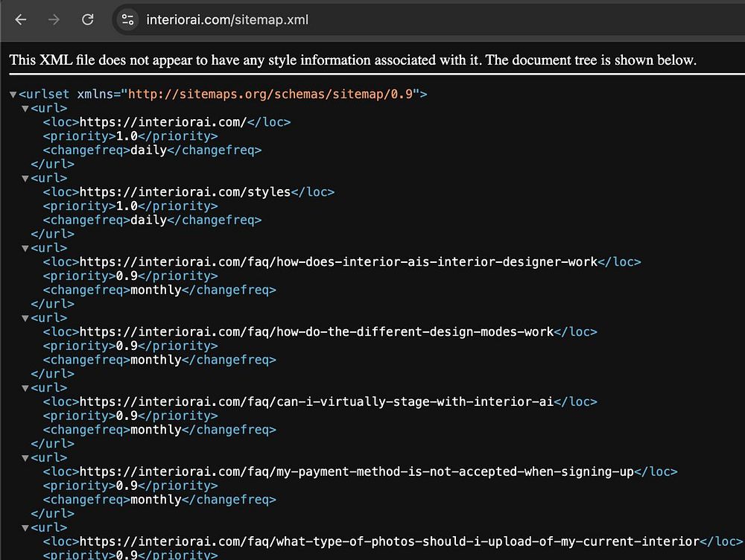Click the "no style information" notice text
Image resolution: width=745 pixels, height=560 pixels.
click(352, 60)
